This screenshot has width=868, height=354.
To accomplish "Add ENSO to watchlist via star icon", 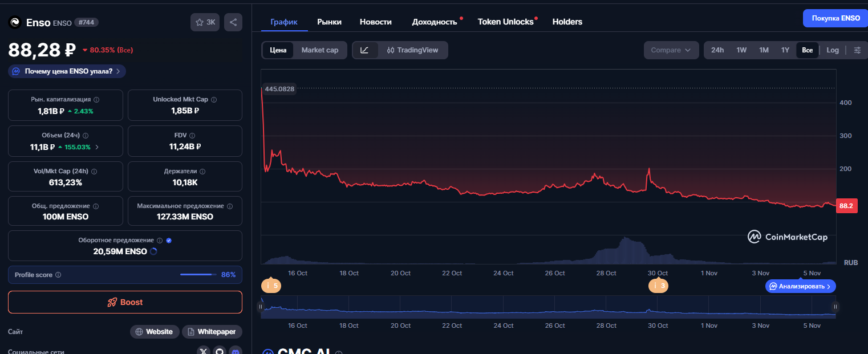I will [198, 22].
